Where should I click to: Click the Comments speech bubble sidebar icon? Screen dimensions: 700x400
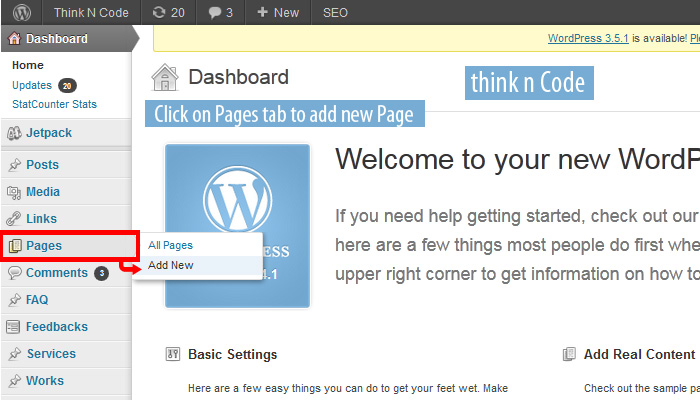pyautogui.click(x=14, y=273)
